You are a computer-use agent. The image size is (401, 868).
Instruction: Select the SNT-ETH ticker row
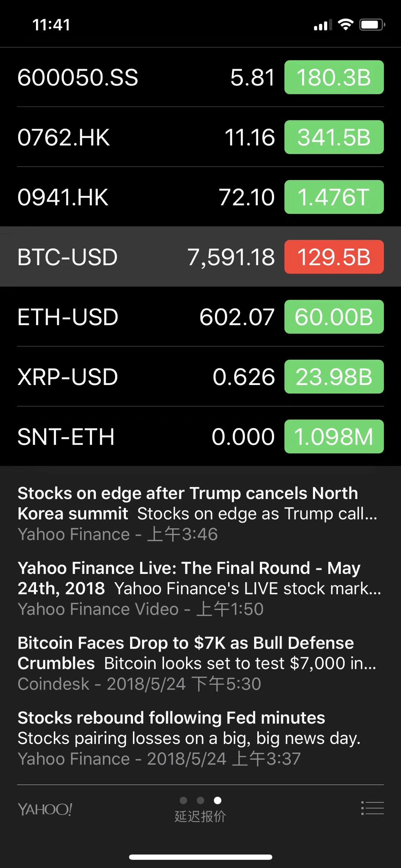pos(149,436)
